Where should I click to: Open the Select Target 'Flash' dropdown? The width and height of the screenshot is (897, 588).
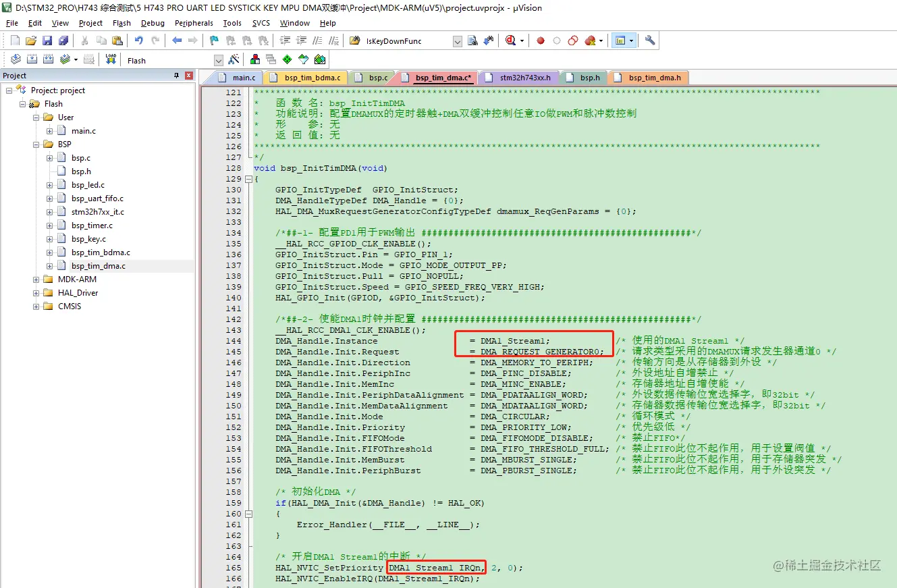[x=218, y=61]
